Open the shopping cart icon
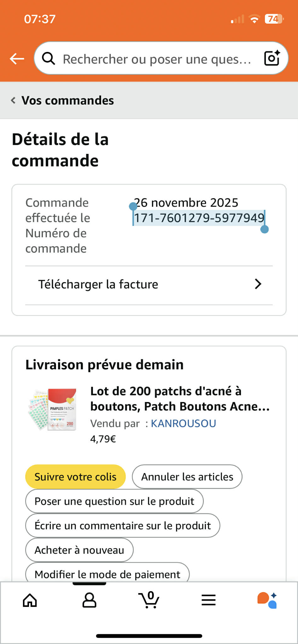298x644 pixels. coord(149,600)
